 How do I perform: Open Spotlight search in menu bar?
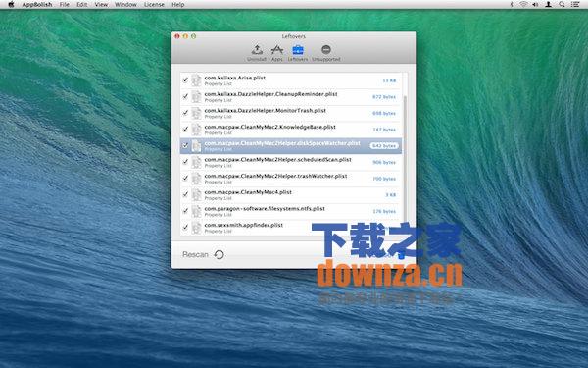coord(562,5)
